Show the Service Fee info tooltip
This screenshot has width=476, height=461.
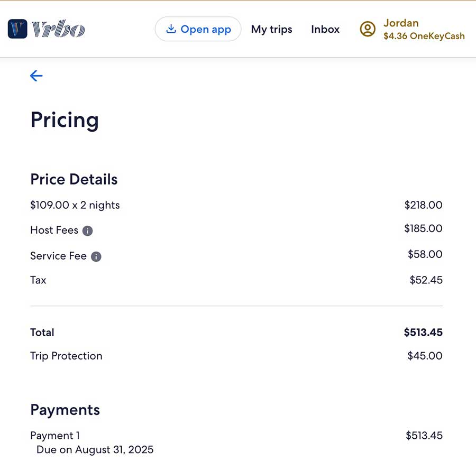[96, 256]
